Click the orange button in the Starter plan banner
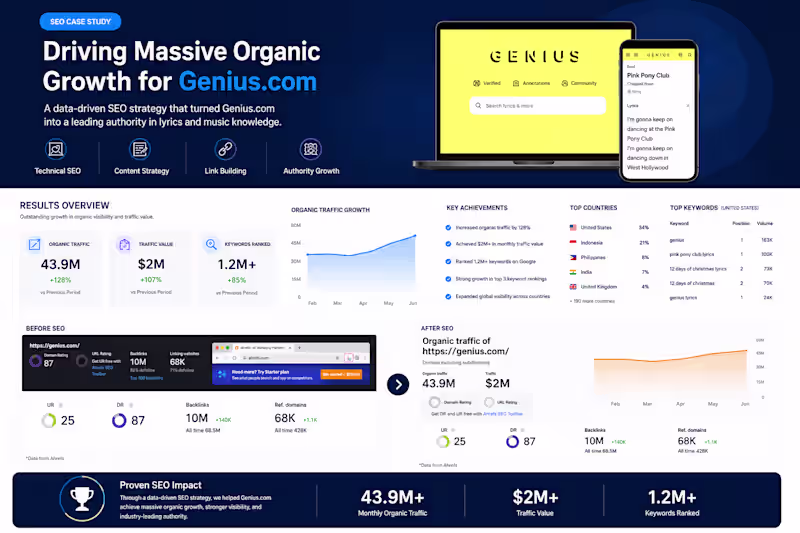The height and width of the screenshot is (533, 800). [341, 374]
